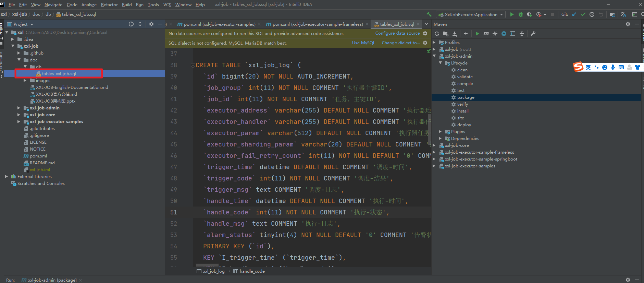Image resolution: width=644 pixels, height=283 pixels.
Task: Start debugging with the green bug icon
Action: 521,14
